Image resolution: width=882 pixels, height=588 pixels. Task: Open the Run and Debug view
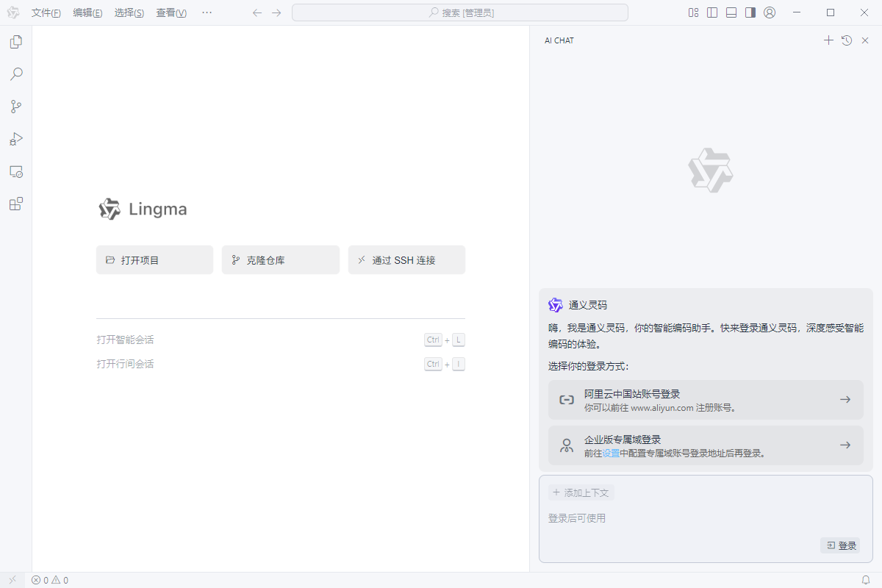15,139
